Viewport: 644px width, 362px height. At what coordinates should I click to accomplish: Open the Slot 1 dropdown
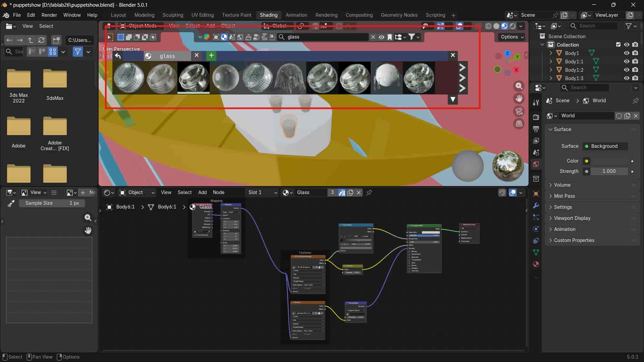[x=262, y=192]
